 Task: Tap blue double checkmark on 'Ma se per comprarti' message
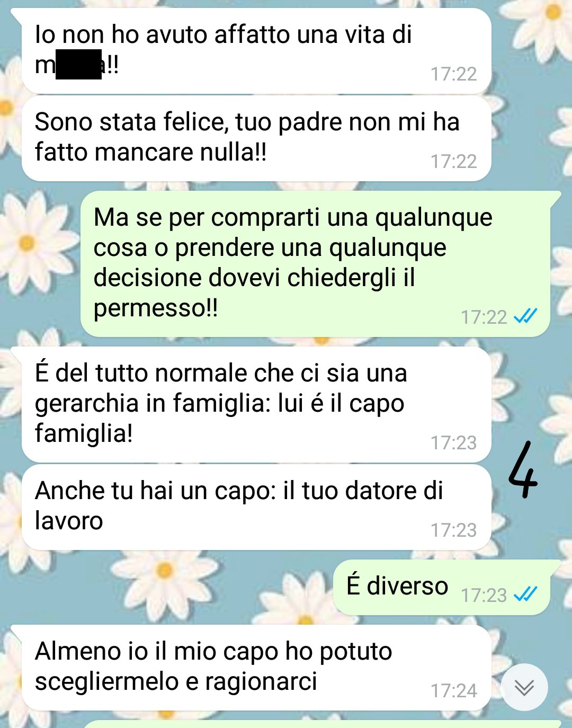(525, 316)
